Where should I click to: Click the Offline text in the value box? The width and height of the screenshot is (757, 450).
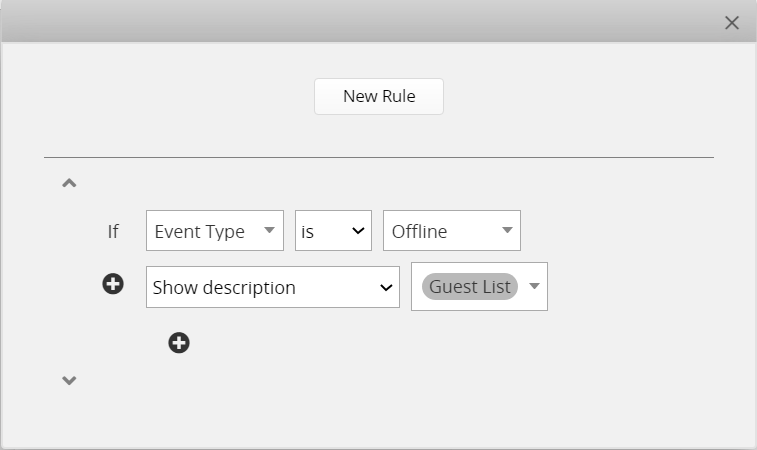click(419, 232)
